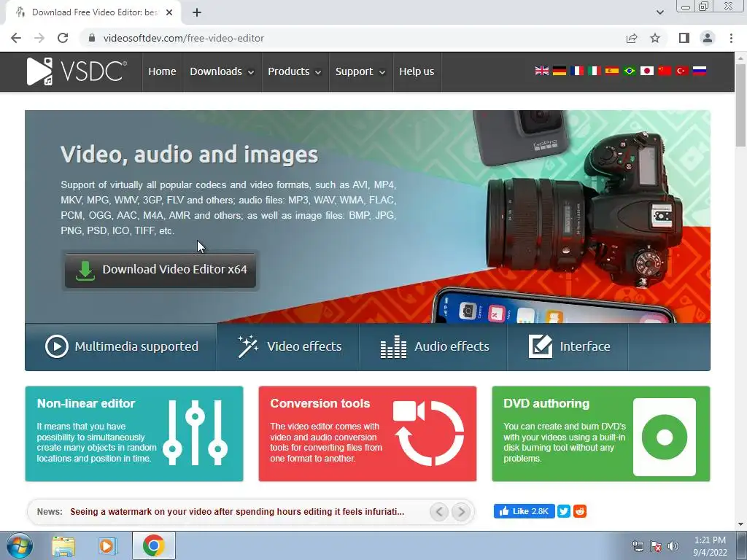Read the watermark news headline
The width and height of the screenshot is (747, 560).
click(237, 512)
